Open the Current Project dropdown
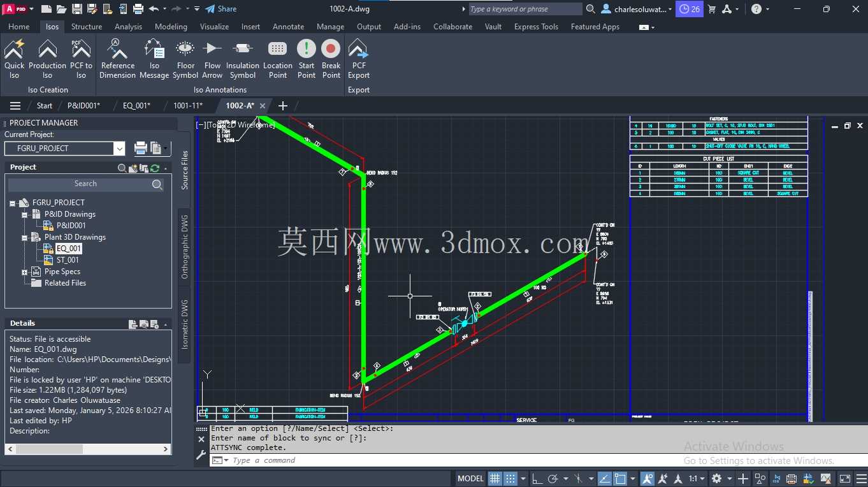868x487 pixels. pyautogui.click(x=119, y=149)
